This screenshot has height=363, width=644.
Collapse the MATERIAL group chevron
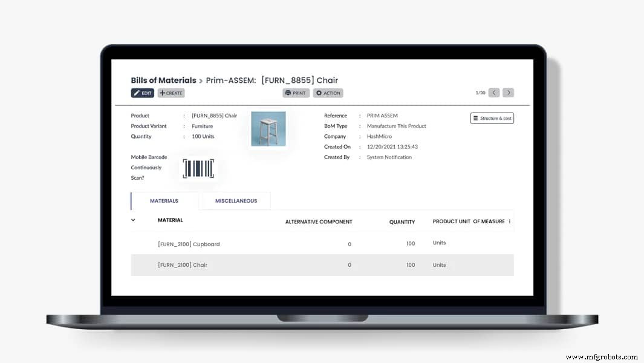tap(134, 220)
